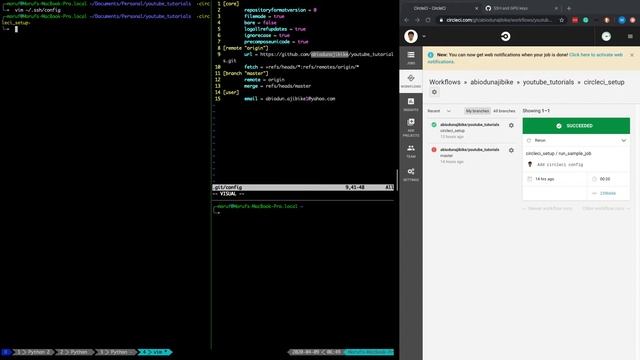Image resolution: width=640 pixels, height=360 pixels.
Task: Close the CircleCI browser tab
Action: (476, 8)
